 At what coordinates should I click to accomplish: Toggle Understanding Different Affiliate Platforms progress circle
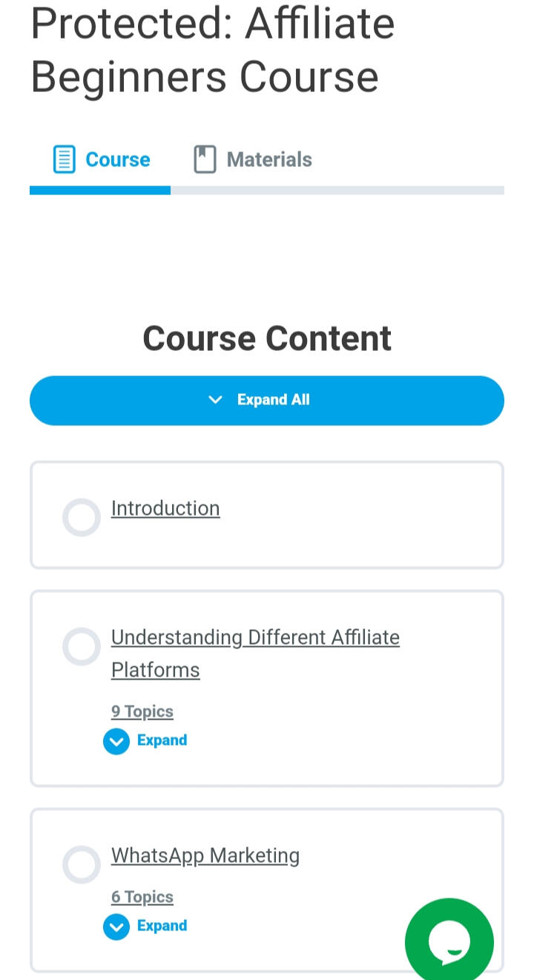(x=82, y=646)
